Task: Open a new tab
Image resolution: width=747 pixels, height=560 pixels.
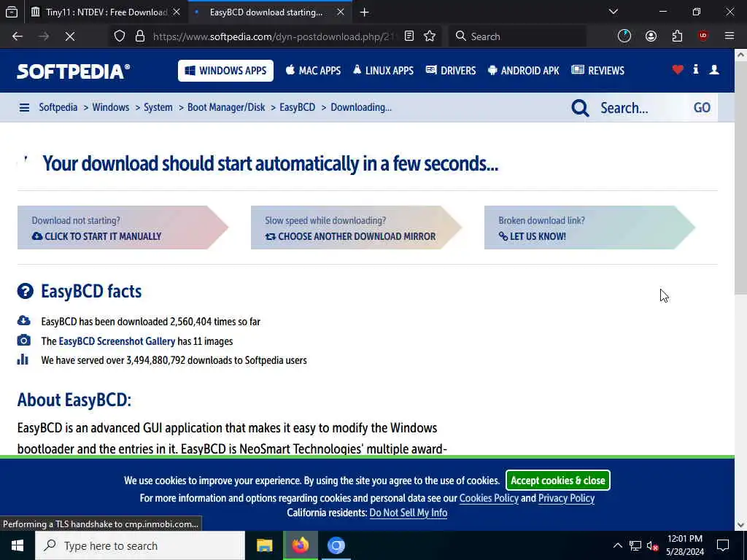Action: (x=365, y=12)
